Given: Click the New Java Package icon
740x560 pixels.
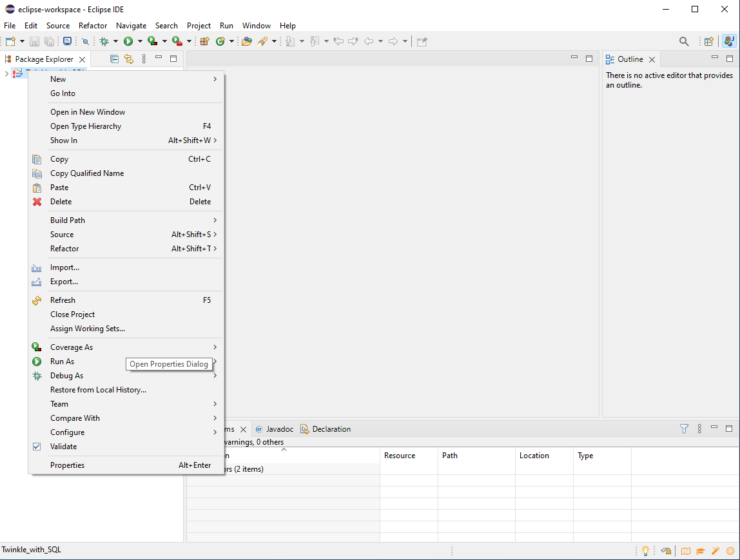Looking at the screenshot, I should (204, 41).
